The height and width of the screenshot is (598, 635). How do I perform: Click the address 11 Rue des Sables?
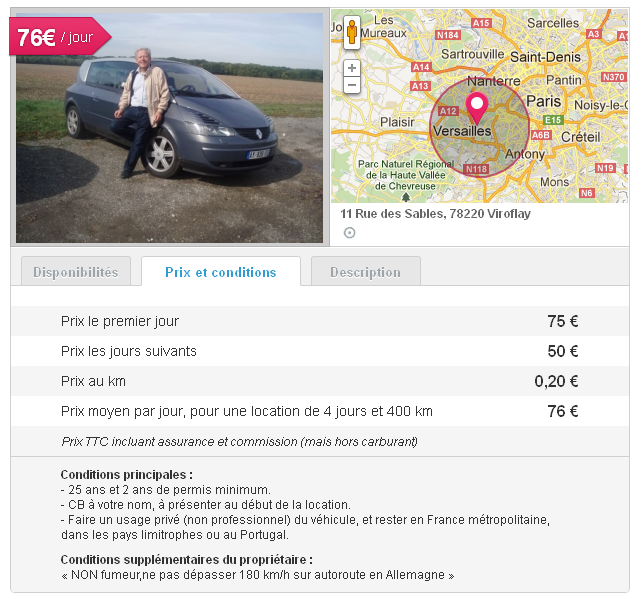coord(435,214)
